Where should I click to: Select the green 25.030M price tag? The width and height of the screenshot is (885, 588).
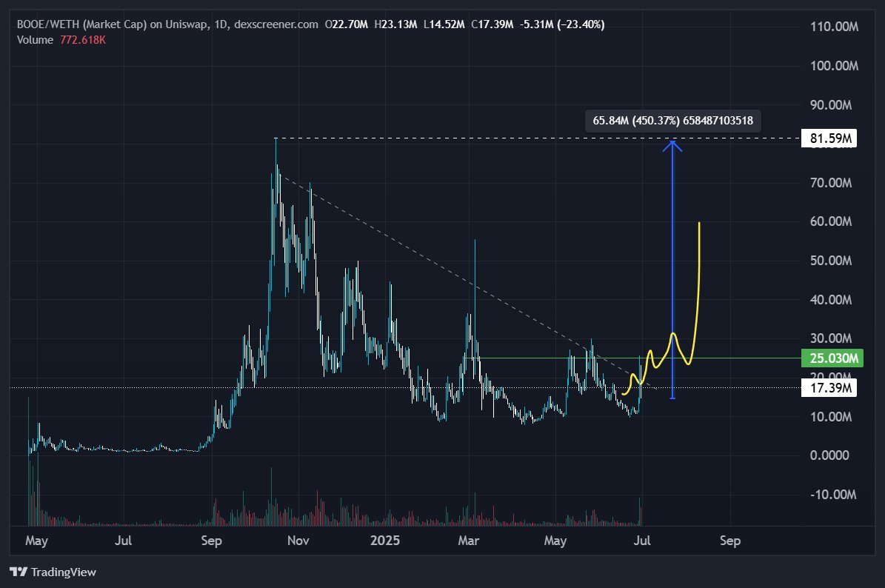tap(831, 358)
